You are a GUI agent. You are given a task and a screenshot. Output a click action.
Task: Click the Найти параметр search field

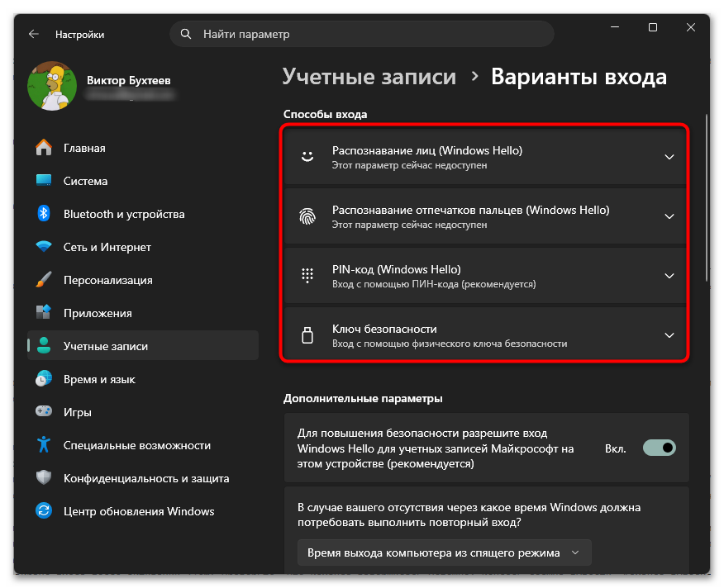[362, 34]
